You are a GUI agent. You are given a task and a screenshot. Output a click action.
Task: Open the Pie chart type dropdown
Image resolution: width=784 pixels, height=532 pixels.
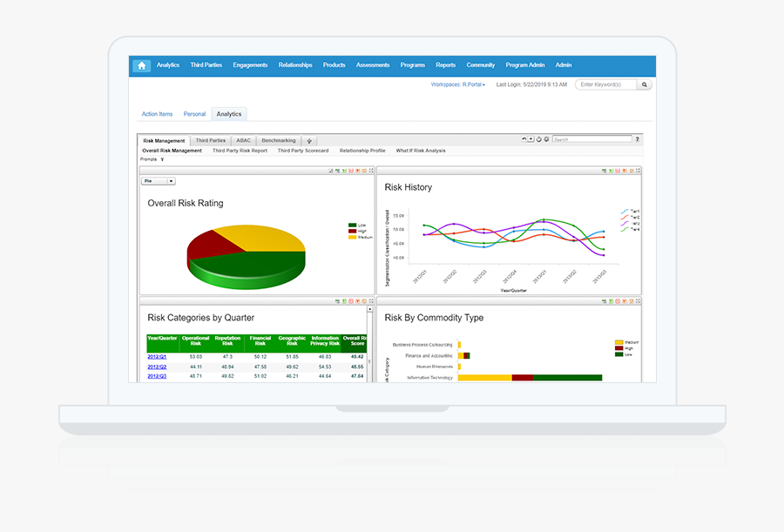click(171, 181)
